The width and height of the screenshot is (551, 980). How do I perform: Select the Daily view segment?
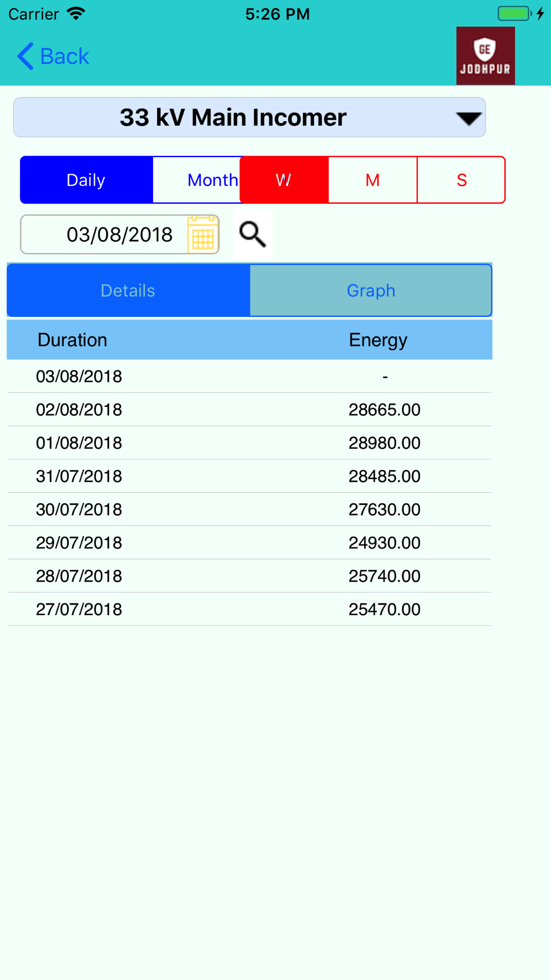point(87,180)
